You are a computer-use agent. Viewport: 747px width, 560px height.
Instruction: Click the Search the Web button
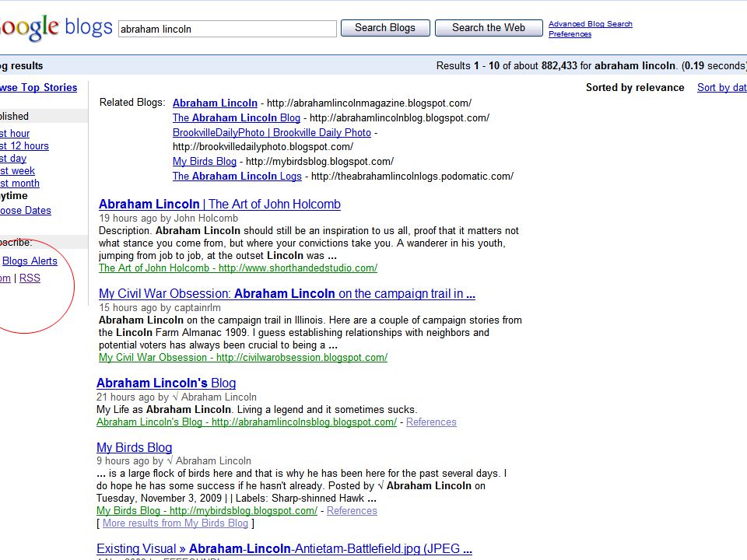tap(489, 28)
